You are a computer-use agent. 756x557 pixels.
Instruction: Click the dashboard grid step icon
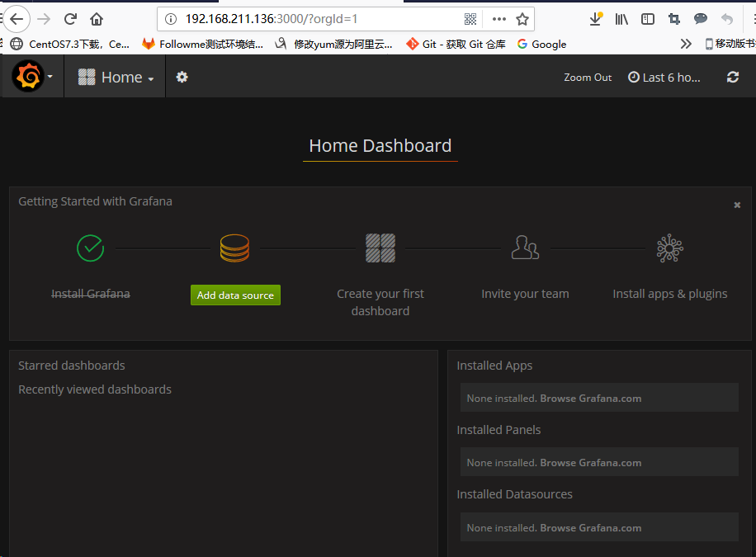coord(380,248)
